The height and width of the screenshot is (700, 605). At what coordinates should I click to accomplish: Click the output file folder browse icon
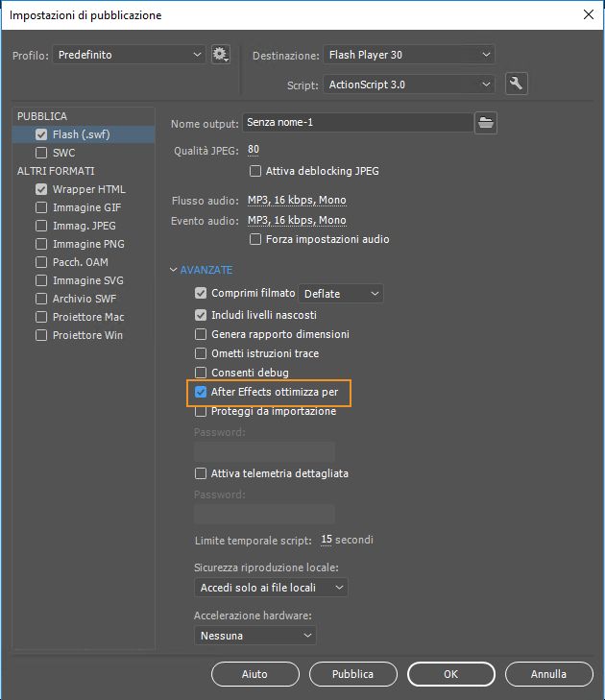[487, 122]
